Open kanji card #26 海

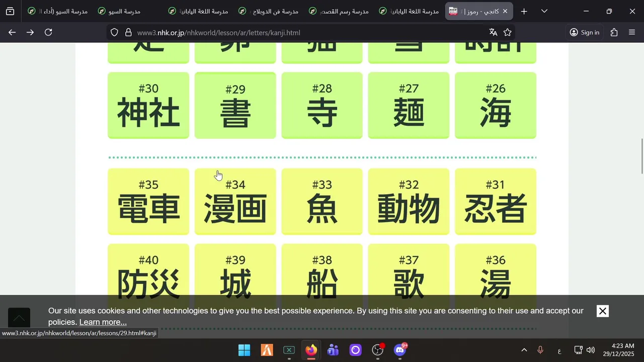(x=496, y=105)
